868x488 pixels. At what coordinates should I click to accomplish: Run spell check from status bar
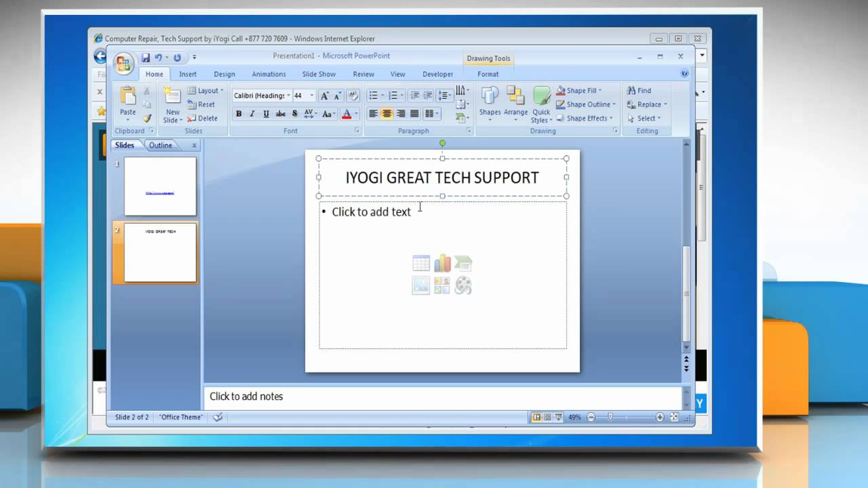218,418
